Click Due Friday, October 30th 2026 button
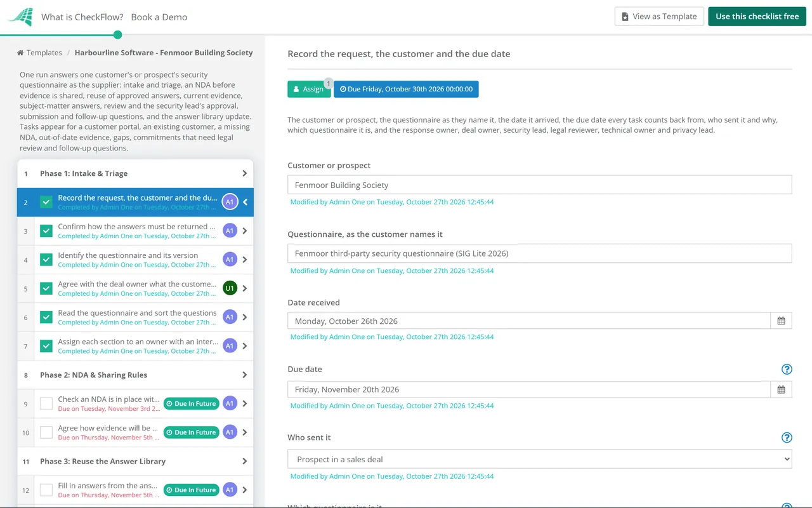 coord(406,89)
